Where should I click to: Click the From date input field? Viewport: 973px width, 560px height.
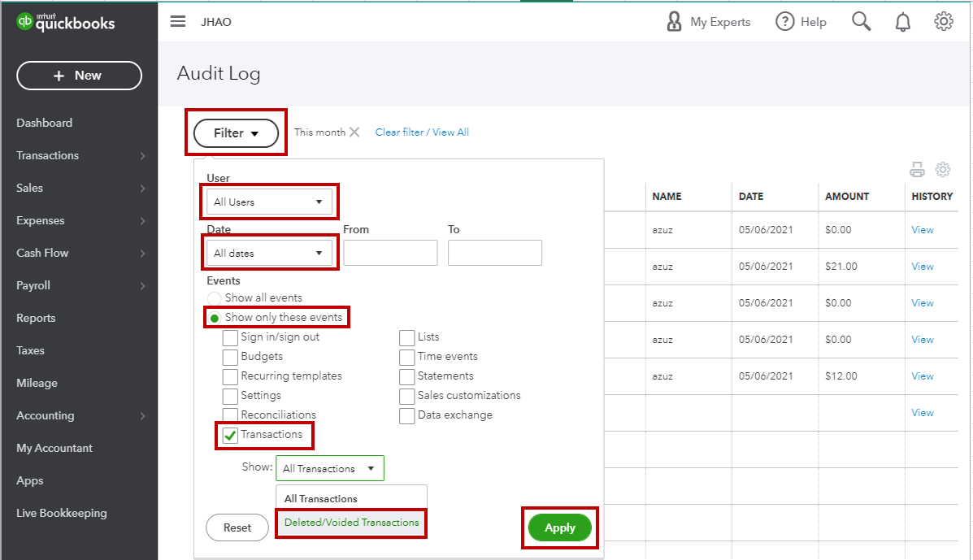(x=390, y=253)
